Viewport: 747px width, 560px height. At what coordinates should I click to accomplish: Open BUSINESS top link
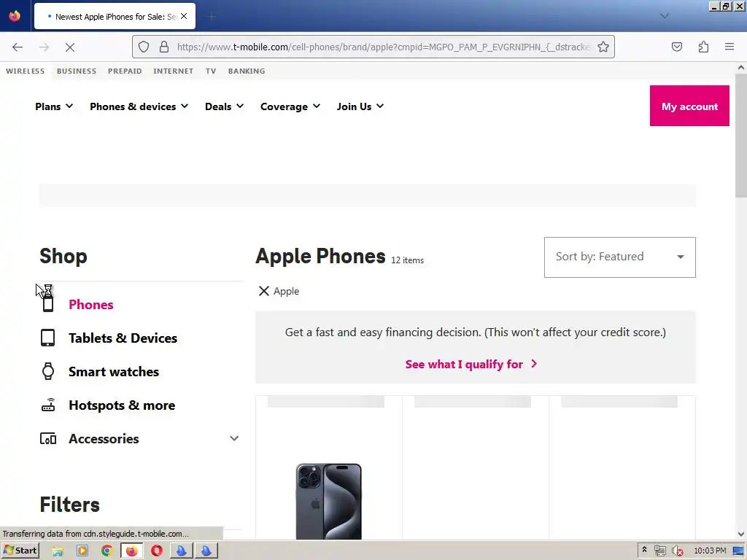(76, 71)
